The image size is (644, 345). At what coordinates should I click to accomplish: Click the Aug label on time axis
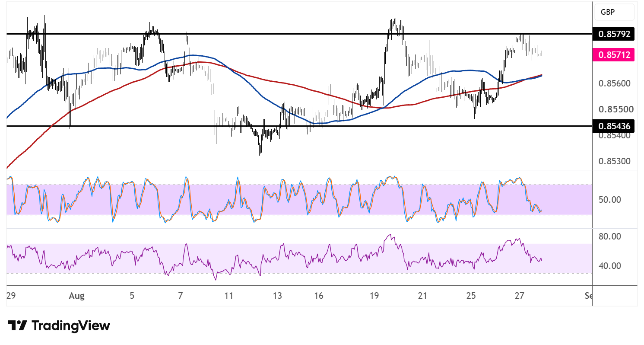[76, 296]
